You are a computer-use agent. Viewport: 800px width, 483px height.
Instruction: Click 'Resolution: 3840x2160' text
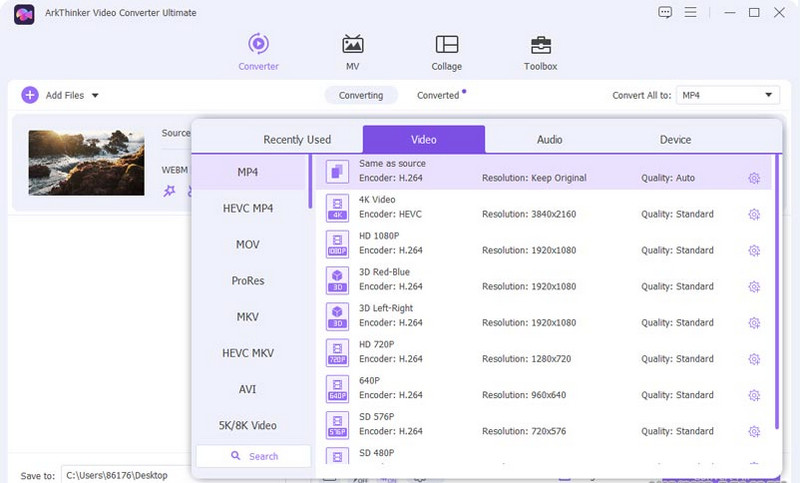529,214
